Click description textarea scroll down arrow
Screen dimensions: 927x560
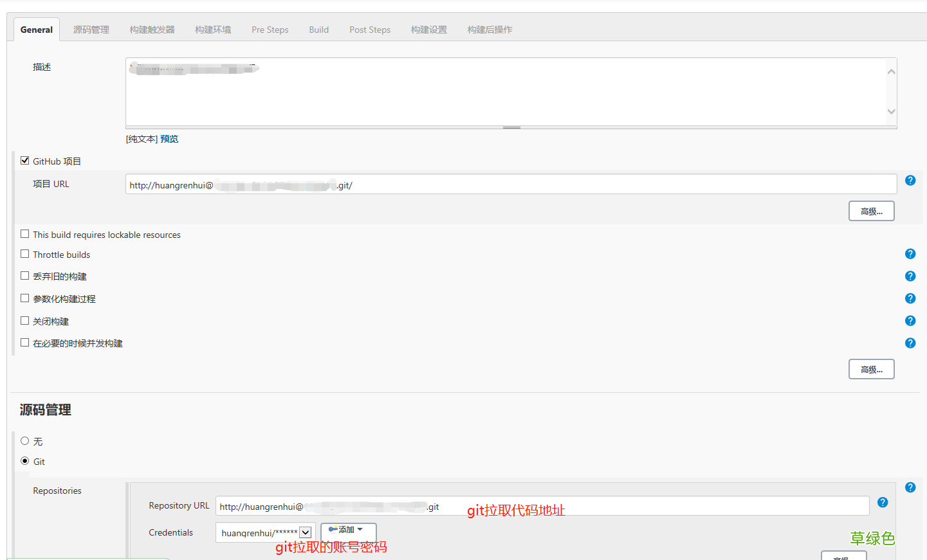point(891,112)
